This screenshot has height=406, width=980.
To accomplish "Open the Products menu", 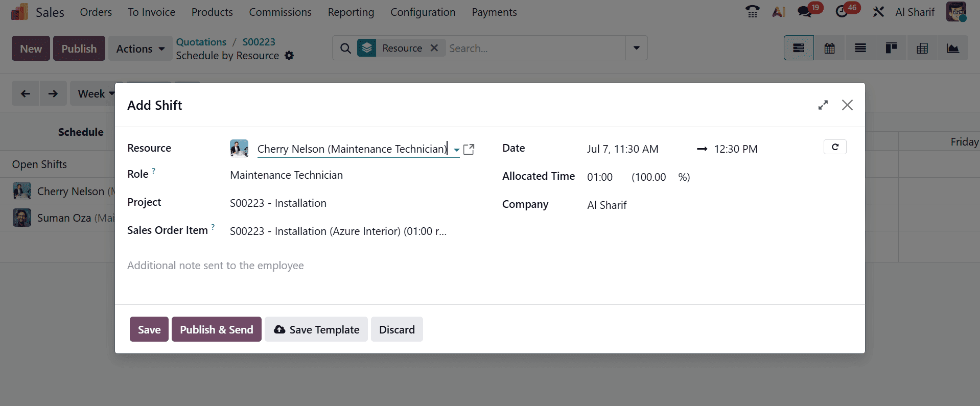I will coord(212,12).
